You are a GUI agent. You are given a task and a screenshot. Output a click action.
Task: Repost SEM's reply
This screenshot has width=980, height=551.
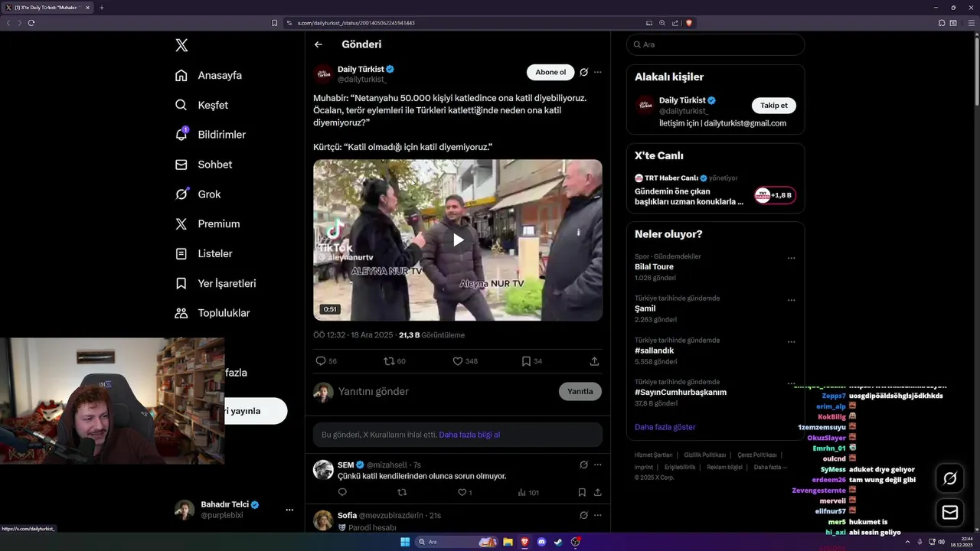coord(402,492)
